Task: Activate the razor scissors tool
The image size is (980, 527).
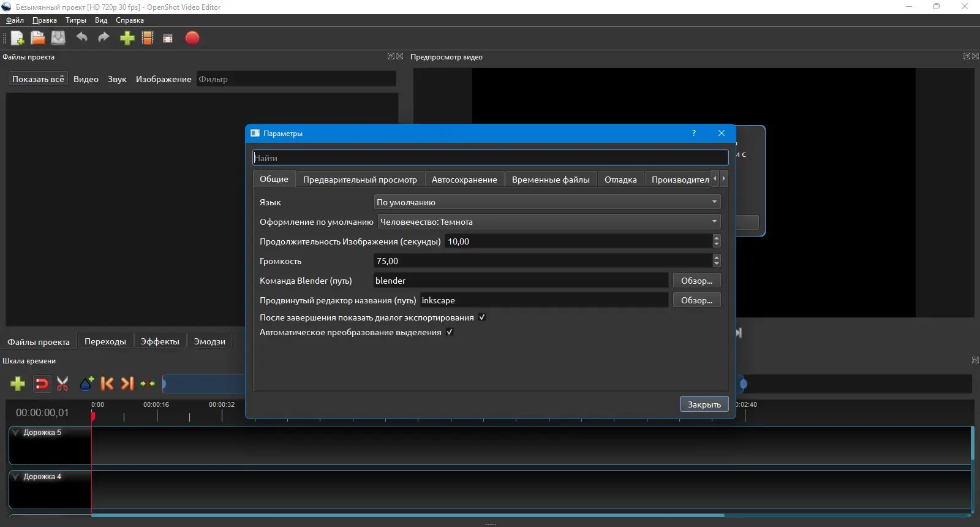Action: (x=62, y=384)
